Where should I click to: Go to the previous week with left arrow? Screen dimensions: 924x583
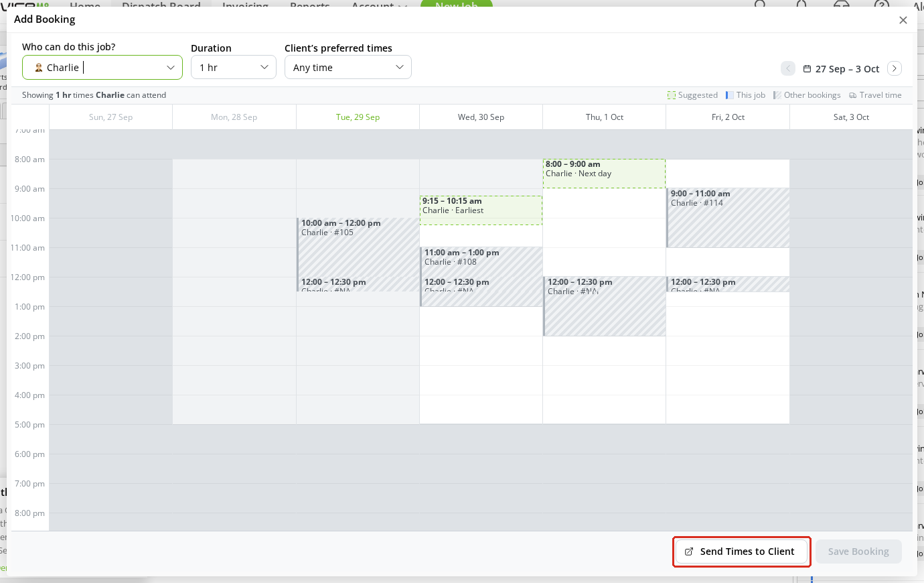788,68
